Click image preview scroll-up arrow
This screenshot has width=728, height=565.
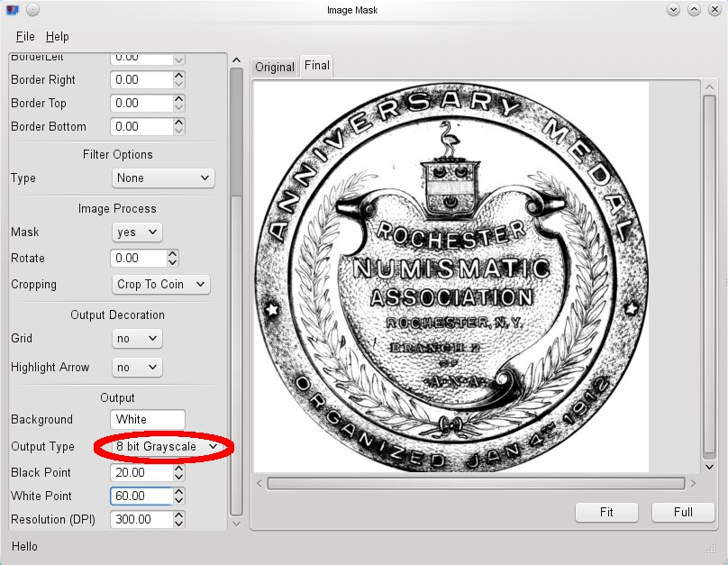[x=709, y=87]
